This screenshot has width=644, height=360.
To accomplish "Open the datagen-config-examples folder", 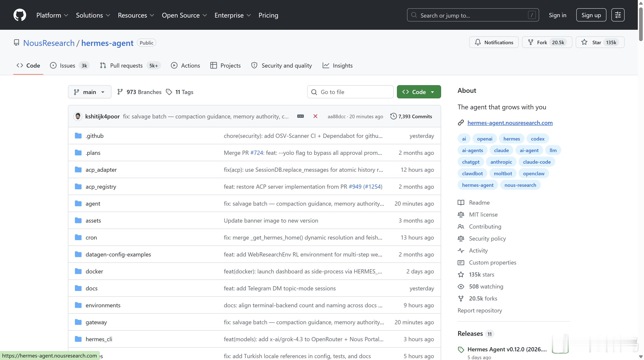I will [118, 254].
